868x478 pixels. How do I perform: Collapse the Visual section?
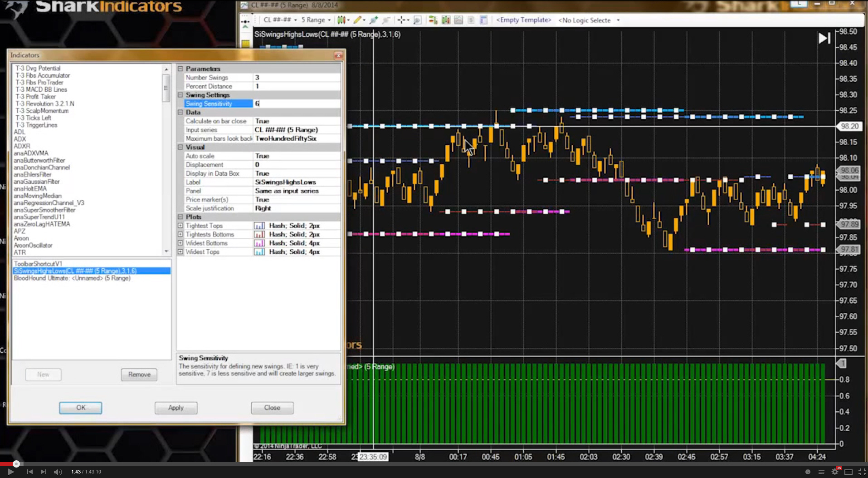pyautogui.click(x=180, y=147)
